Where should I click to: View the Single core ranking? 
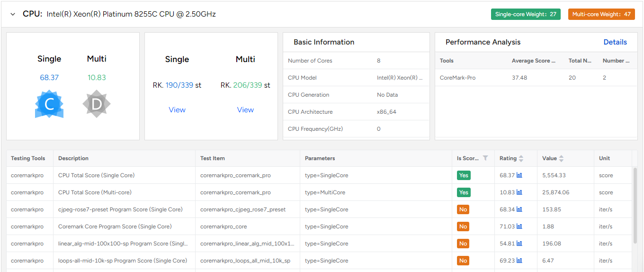[x=177, y=110]
